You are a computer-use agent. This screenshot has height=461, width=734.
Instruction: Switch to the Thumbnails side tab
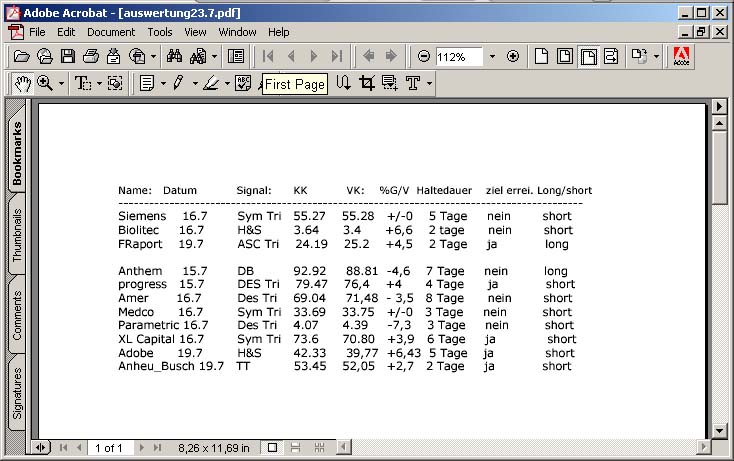click(x=17, y=234)
